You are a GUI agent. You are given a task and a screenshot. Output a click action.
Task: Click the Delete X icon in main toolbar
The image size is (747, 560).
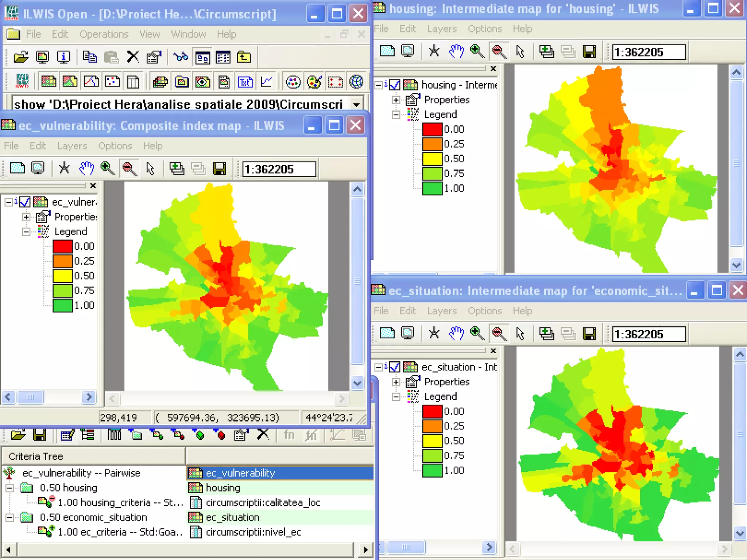pyautogui.click(x=133, y=57)
